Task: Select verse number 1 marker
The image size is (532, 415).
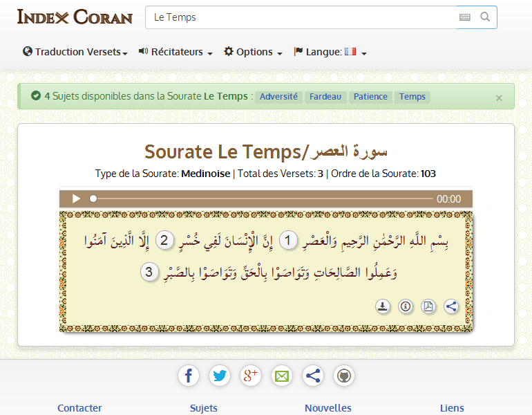Action: [x=288, y=241]
